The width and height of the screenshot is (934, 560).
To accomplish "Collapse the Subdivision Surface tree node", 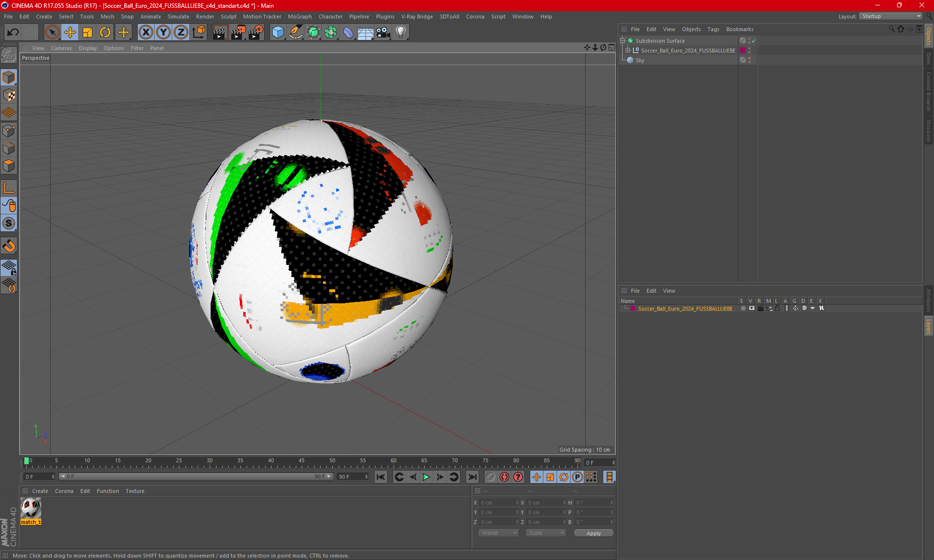I will (x=623, y=41).
